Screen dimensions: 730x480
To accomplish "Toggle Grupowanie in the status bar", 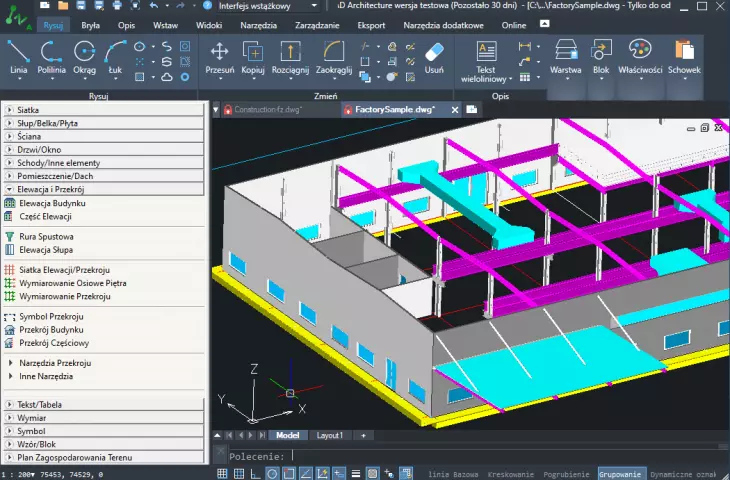I will [x=620, y=474].
